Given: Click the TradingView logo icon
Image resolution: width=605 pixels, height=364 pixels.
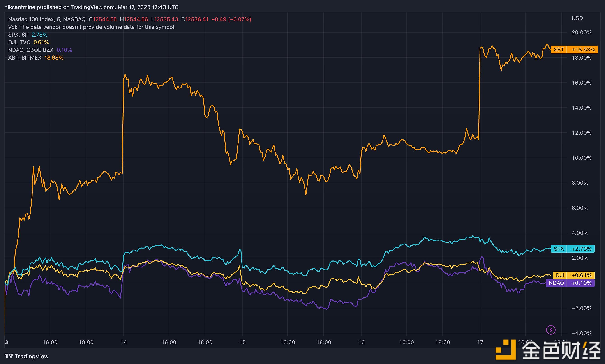Looking at the screenshot, I should pyautogui.click(x=9, y=356).
